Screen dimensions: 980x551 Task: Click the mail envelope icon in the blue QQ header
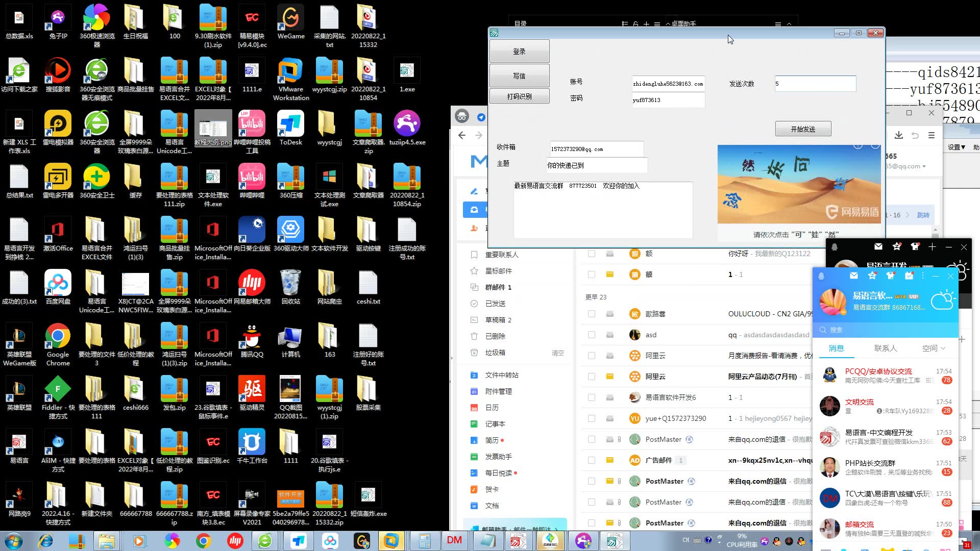coord(854,275)
